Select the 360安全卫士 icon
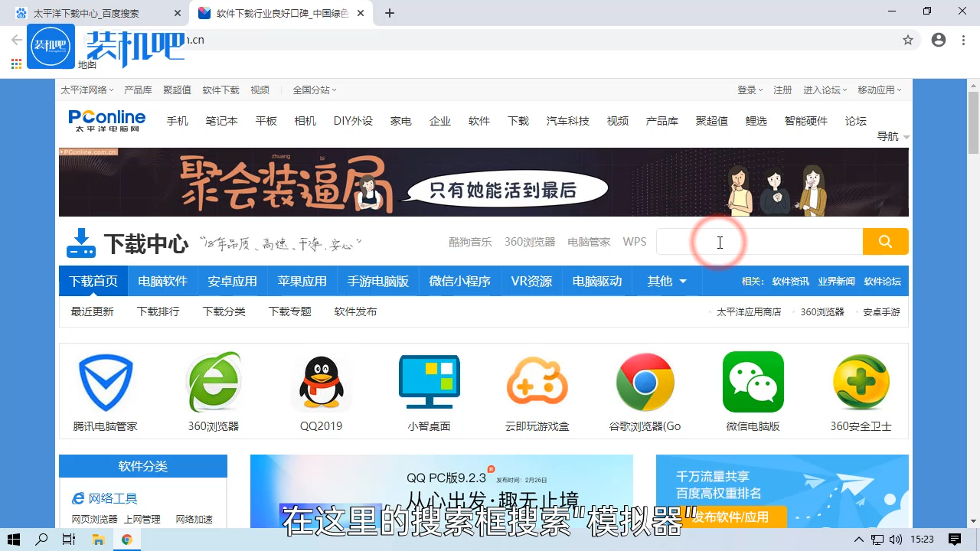The height and width of the screenshot is (551, 980). coord(861,382)
